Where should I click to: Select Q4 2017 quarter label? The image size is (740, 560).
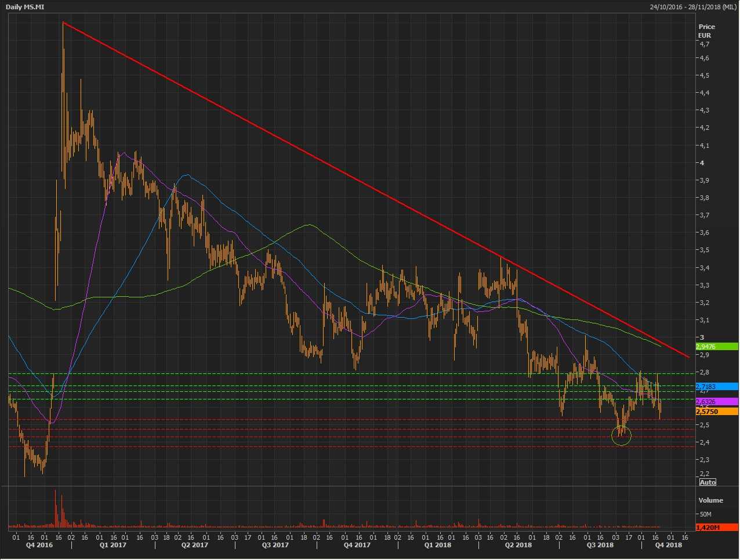(357, 545)
